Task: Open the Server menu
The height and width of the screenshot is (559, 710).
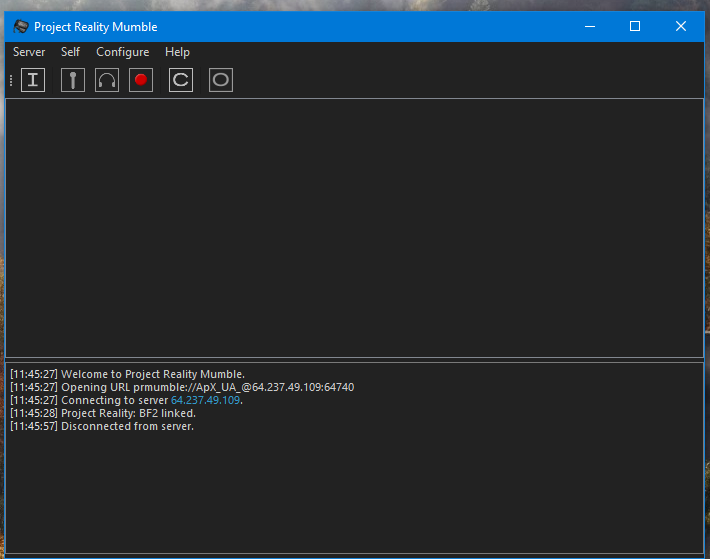Action: click(x=29, y=52)
